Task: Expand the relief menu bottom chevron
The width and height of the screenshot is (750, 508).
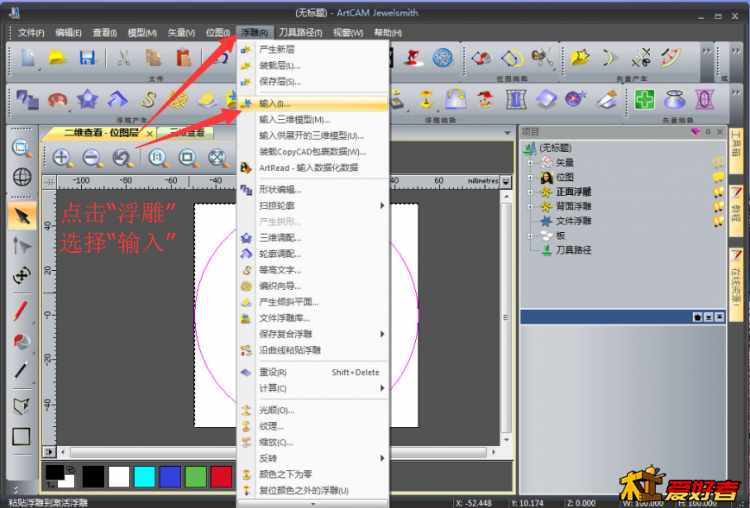Action: (x=313, y=503)
